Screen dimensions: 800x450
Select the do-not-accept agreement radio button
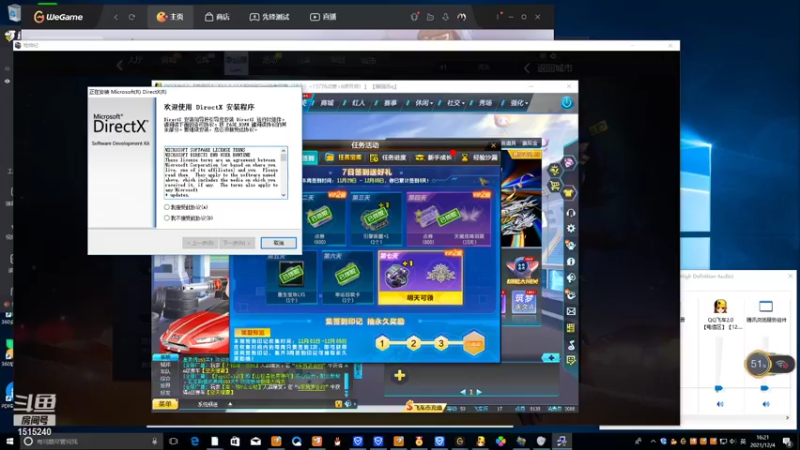(x=167, y=218)
